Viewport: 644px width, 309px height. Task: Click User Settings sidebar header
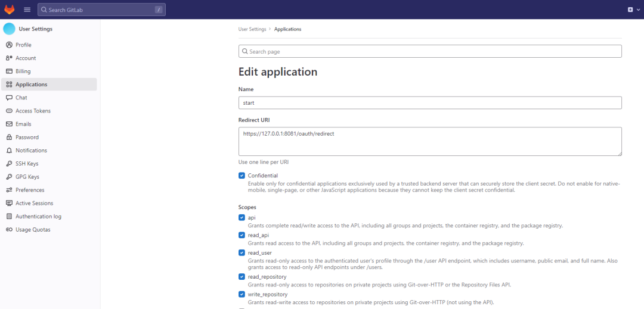(35, 29)
